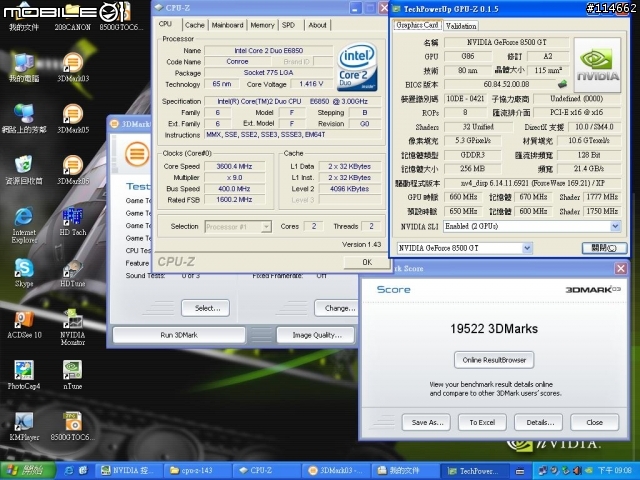Click the Change button in 3DMark03

(x=337, y=308)
